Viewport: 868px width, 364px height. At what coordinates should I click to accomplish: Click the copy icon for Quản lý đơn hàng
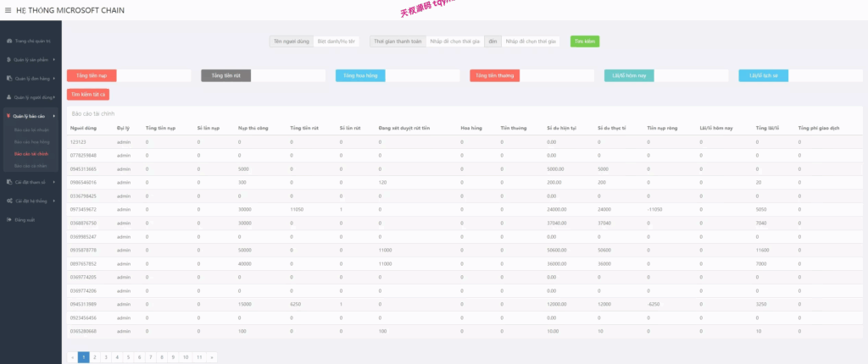click(x=8, y=79)
